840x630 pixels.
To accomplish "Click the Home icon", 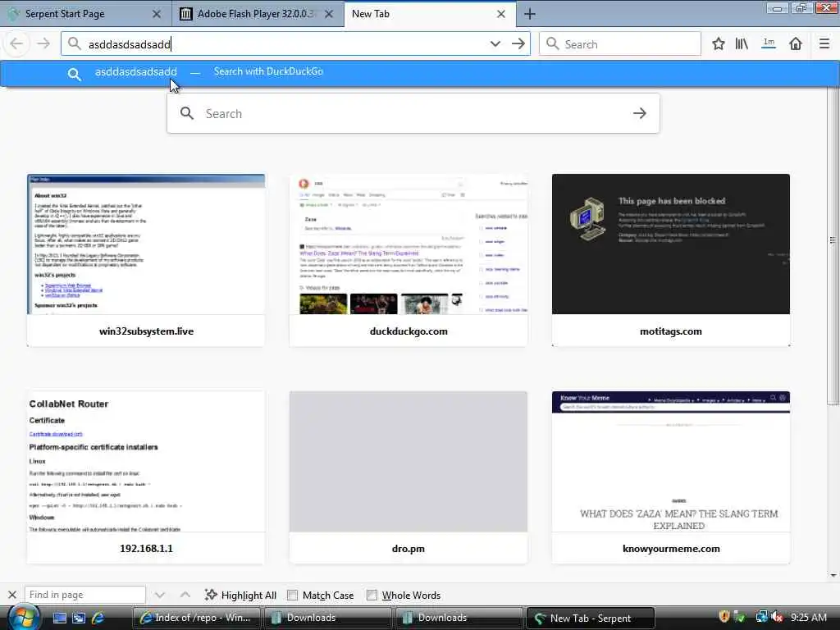I will (796, 44).
